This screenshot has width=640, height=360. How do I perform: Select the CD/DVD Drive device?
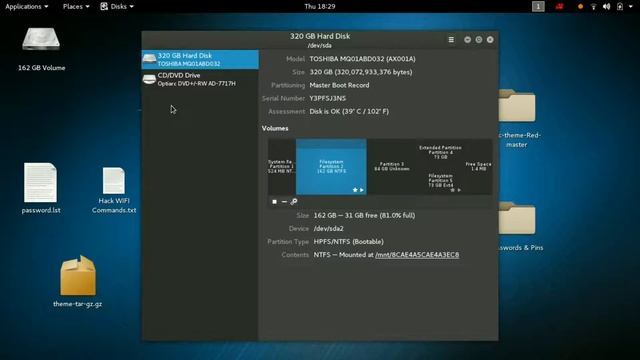pos(200,79)
